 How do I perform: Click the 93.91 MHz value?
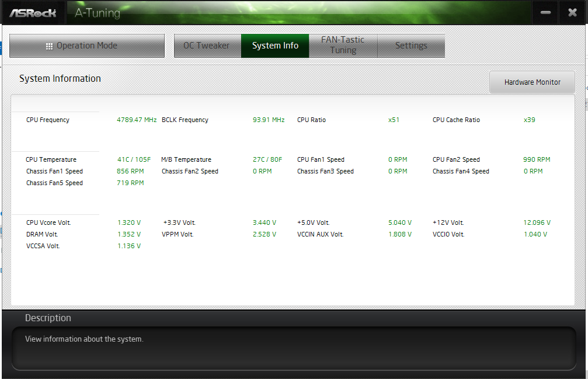pos(269,120)
